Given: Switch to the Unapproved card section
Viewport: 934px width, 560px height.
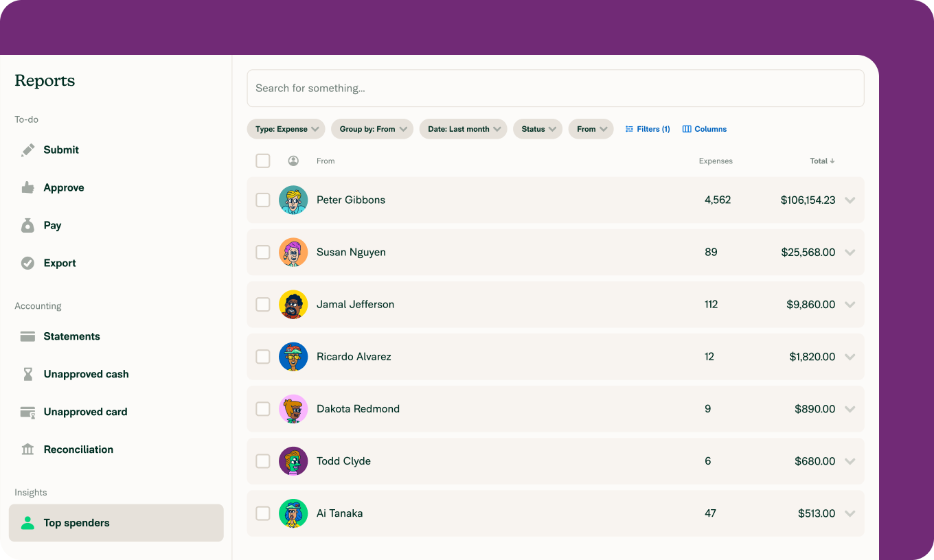Looking at the screenshot, I should (x=85, y=411).
